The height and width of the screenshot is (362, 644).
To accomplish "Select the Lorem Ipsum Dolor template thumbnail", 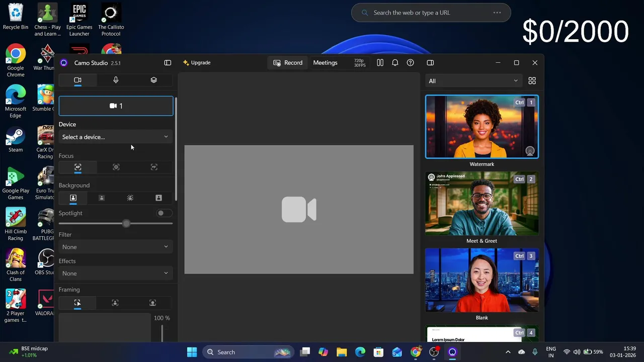I will tap(482, 334).
